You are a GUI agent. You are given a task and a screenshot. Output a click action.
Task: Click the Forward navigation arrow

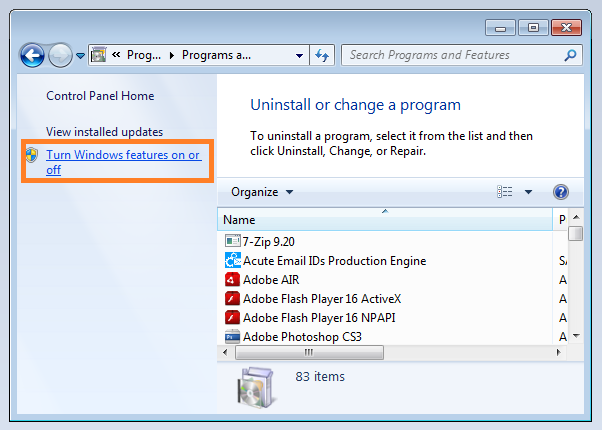(x=60, y=56)
